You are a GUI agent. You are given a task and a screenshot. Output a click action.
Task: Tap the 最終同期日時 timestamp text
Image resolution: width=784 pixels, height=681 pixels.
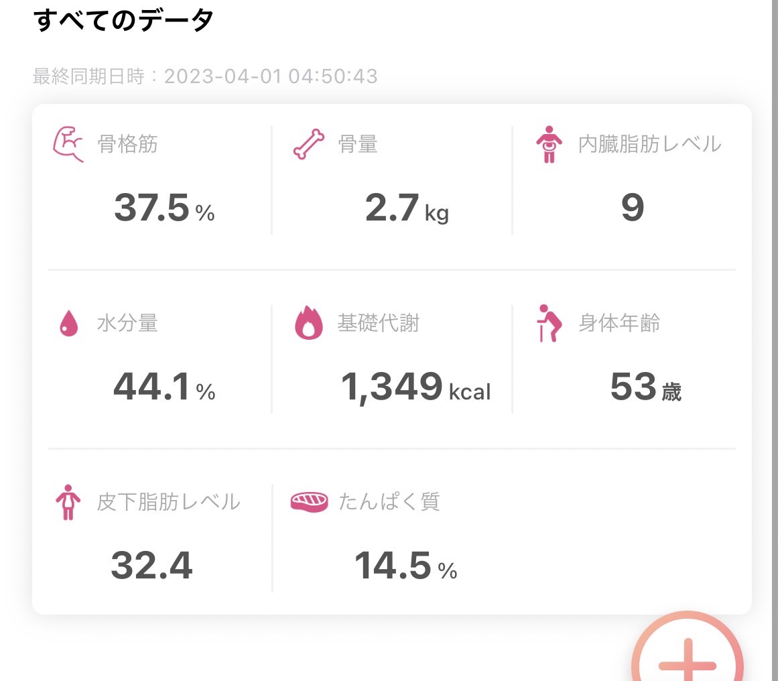pyautogui.click(x=205, y=76)
